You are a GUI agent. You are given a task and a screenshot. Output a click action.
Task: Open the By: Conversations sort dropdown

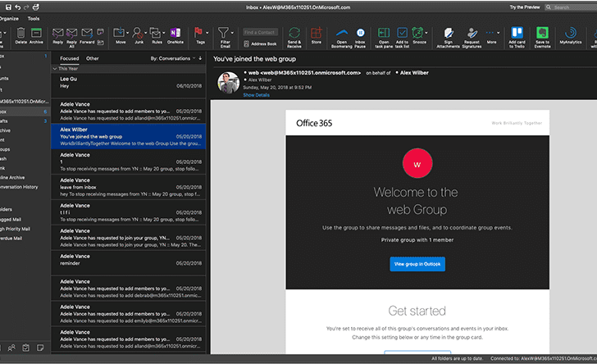point(173,58)
